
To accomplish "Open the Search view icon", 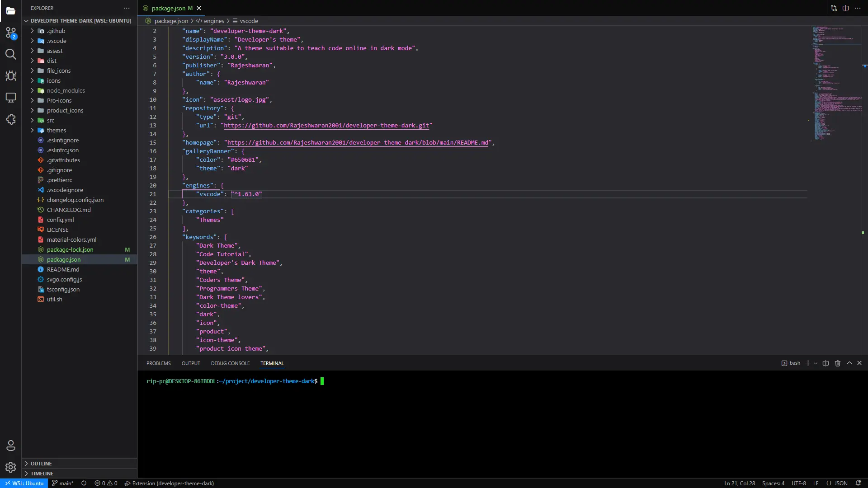I will coord(11,54).
